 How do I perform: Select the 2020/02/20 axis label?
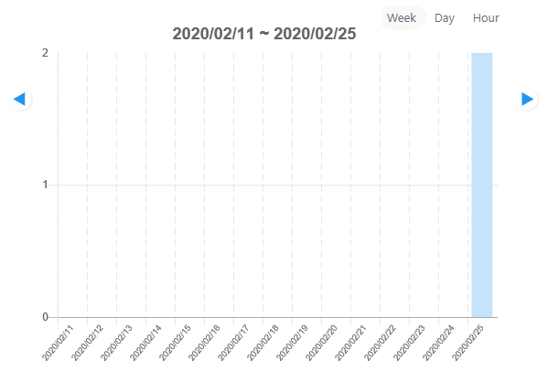(x=321, y=343)
